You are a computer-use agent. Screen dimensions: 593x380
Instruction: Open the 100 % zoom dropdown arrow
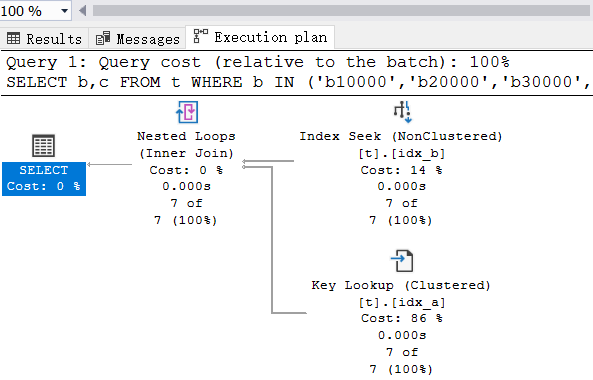pyautogui.click(x=65, y=11)
